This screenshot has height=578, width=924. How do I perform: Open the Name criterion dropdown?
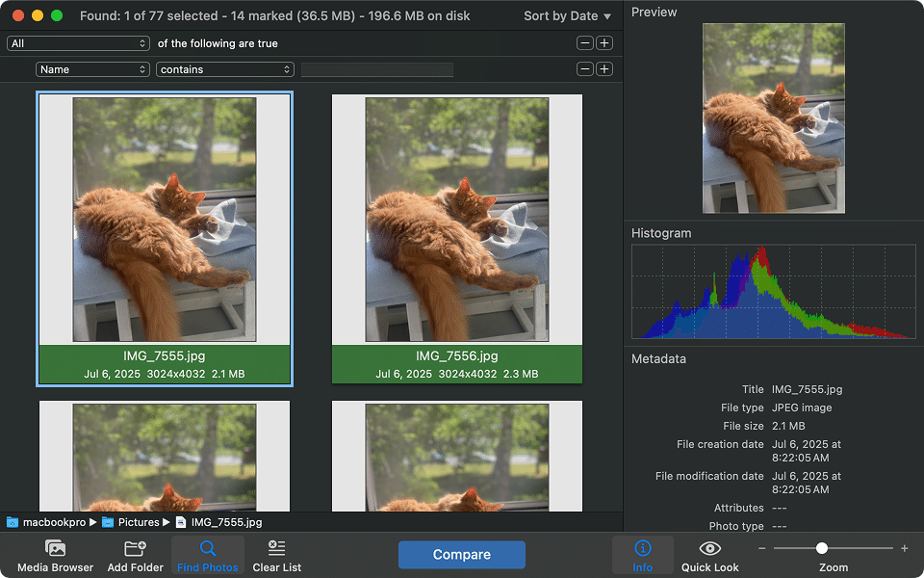(x=92, y=69)
